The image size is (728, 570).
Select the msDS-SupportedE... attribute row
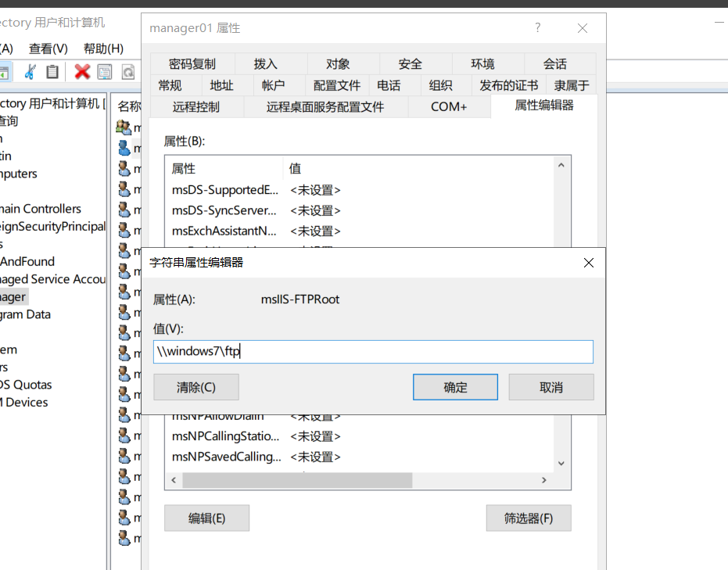point(225,190)
